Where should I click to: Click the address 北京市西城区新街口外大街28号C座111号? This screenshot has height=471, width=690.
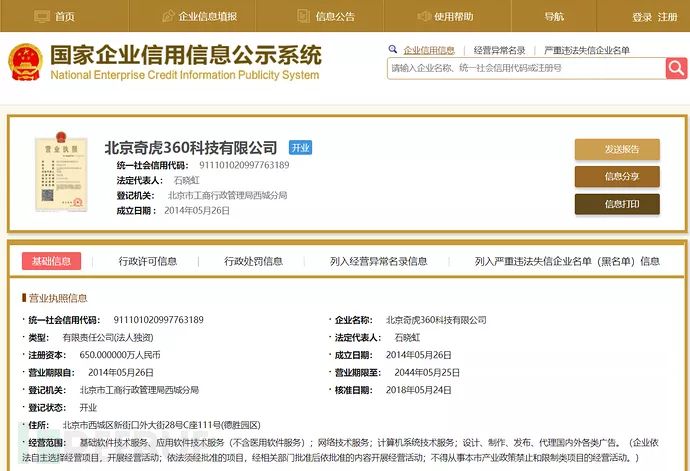pos(161,425)
